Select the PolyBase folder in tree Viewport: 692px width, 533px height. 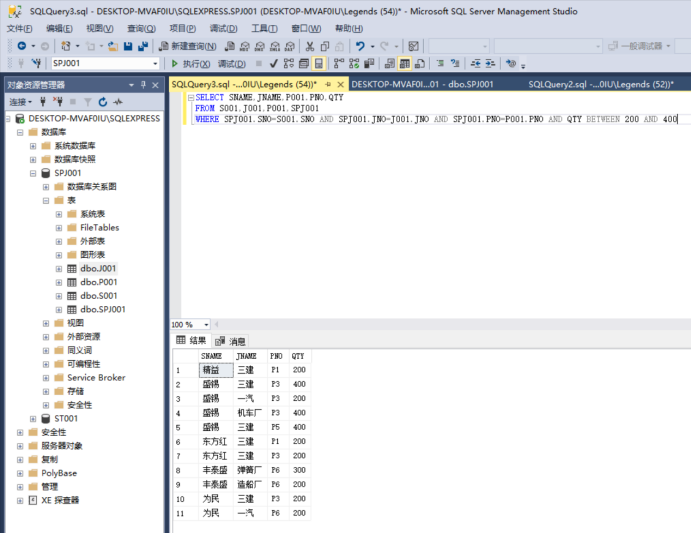coord(59,473)
